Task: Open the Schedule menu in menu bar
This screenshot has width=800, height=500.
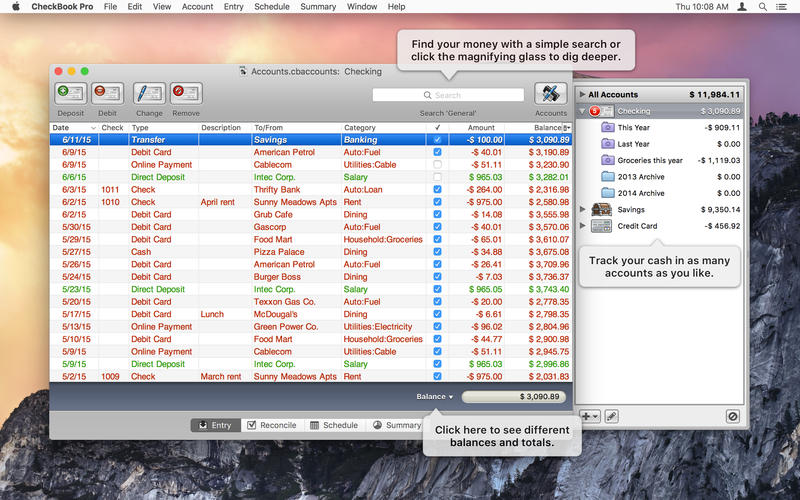Action: tap(271, 7)
